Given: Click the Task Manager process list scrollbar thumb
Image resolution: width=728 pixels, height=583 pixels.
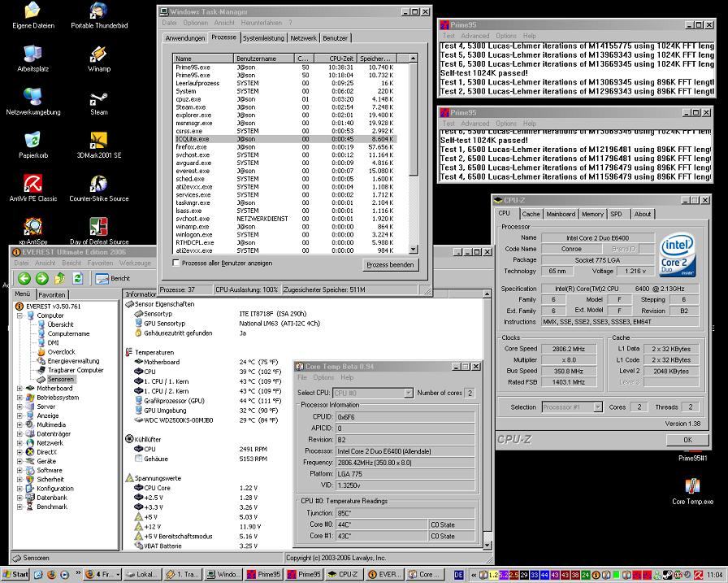Looking at the screenshot, I should pyautogui.click(x=414, y=120).
